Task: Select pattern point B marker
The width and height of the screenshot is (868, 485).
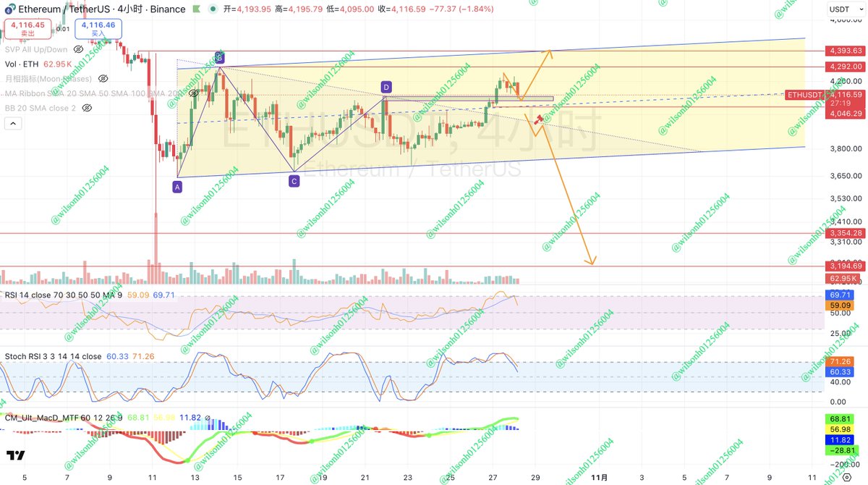Action: tap(220, 57)
